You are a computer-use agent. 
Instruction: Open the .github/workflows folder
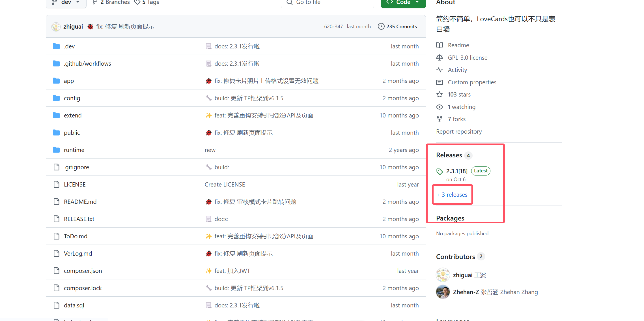point(87,64)
